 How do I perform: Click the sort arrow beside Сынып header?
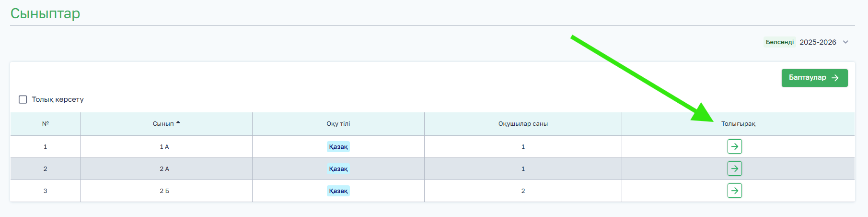[178, 123]
